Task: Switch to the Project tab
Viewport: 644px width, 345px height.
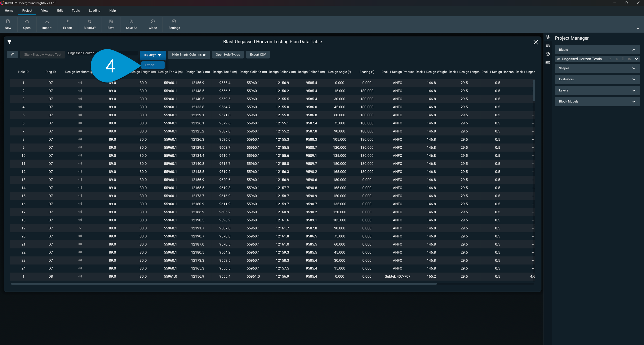Action: point(27,10)
